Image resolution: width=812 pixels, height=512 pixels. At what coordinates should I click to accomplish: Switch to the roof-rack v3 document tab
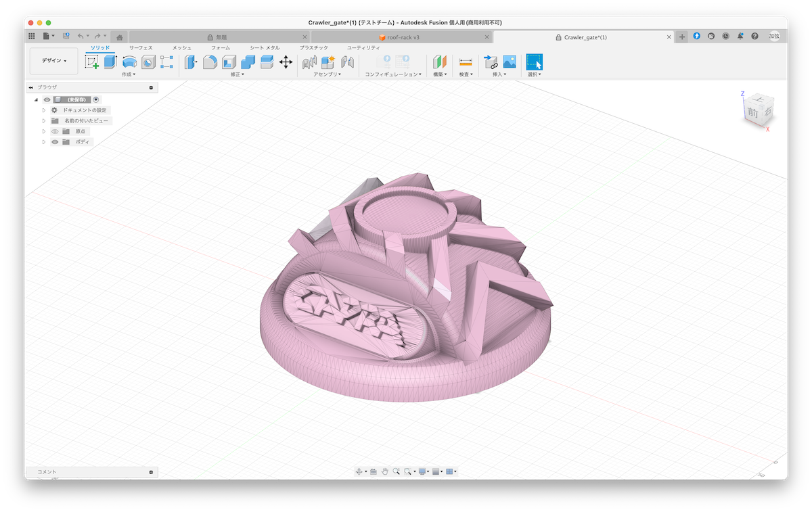[x=402, y=37]
